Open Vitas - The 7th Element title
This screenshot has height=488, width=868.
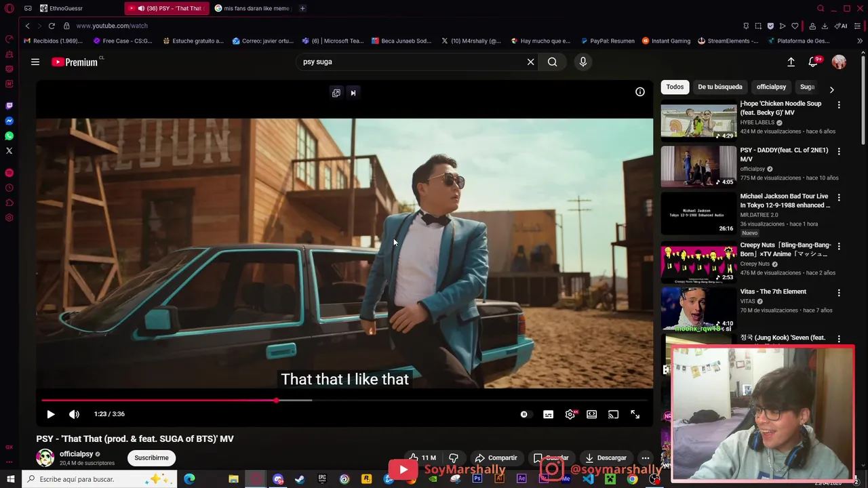773,292
